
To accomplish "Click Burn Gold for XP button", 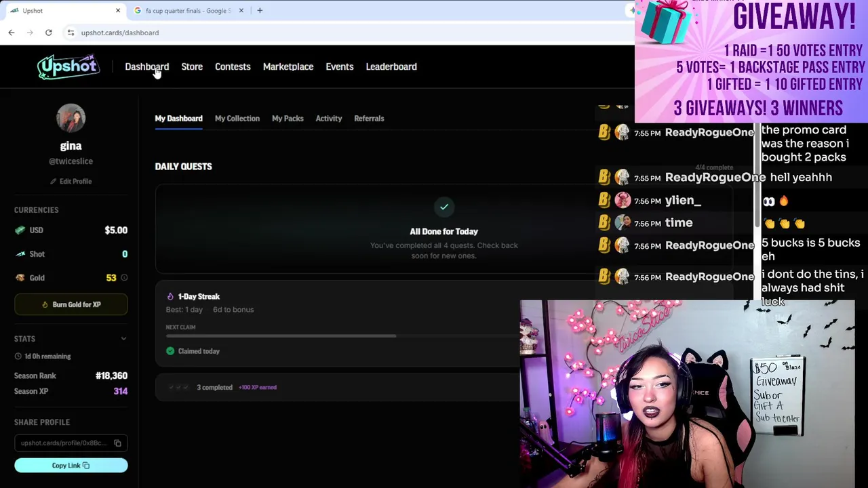I will click(71, 304).
